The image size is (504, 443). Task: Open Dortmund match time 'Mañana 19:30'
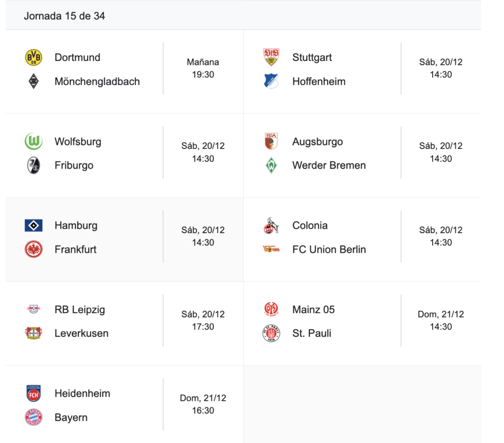[x=203, y=68]
